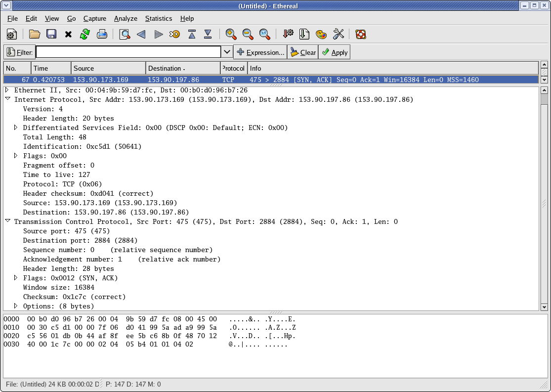Sort by the Destination column header

(x=183, y=68)
